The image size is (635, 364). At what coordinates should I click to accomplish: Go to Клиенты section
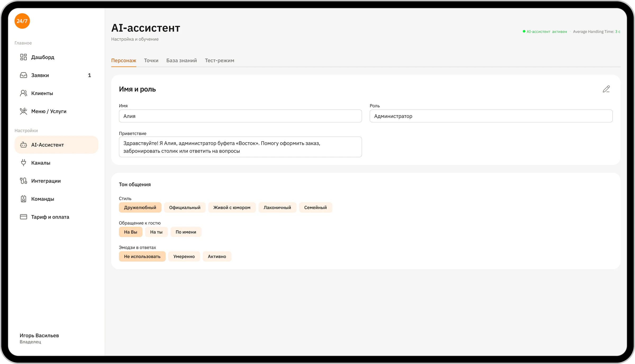tap(56, 93)
